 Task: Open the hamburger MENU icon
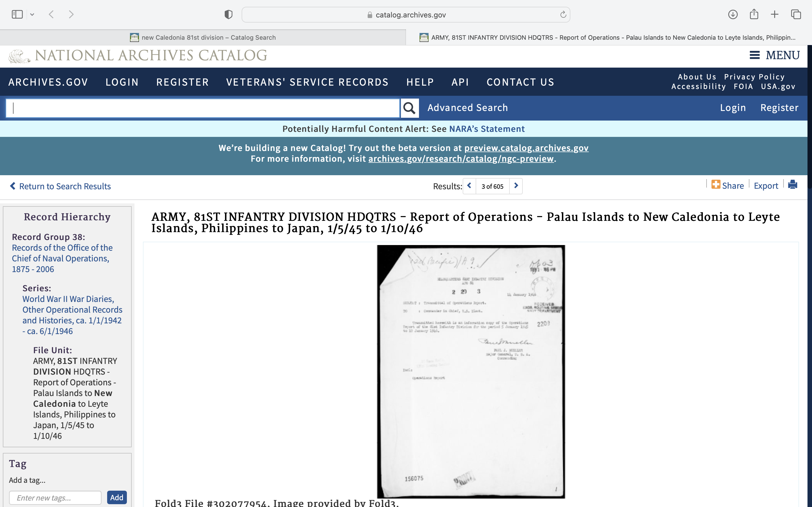click(754, 55)
